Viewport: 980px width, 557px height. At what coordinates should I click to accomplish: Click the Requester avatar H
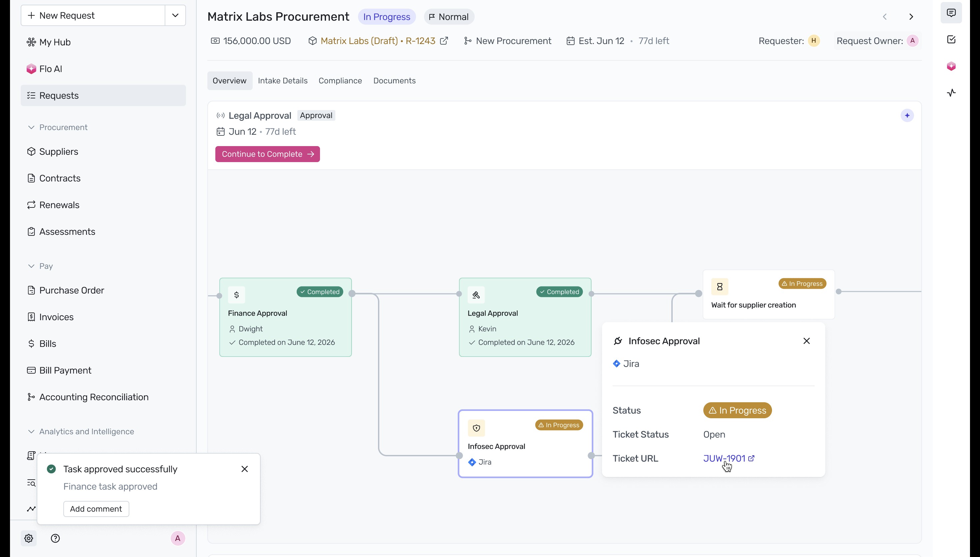(814, 41)
